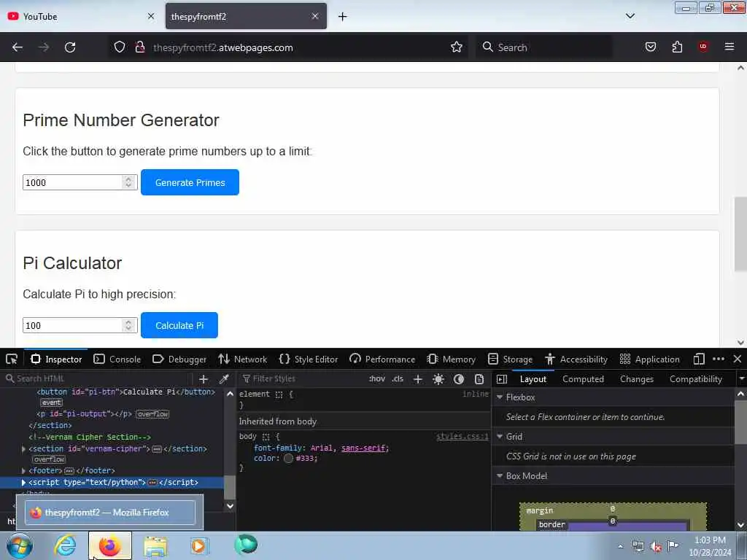Viewport: 747px width, 560px height.
Task: Close the developer tools
Action: tap(737, 359)
